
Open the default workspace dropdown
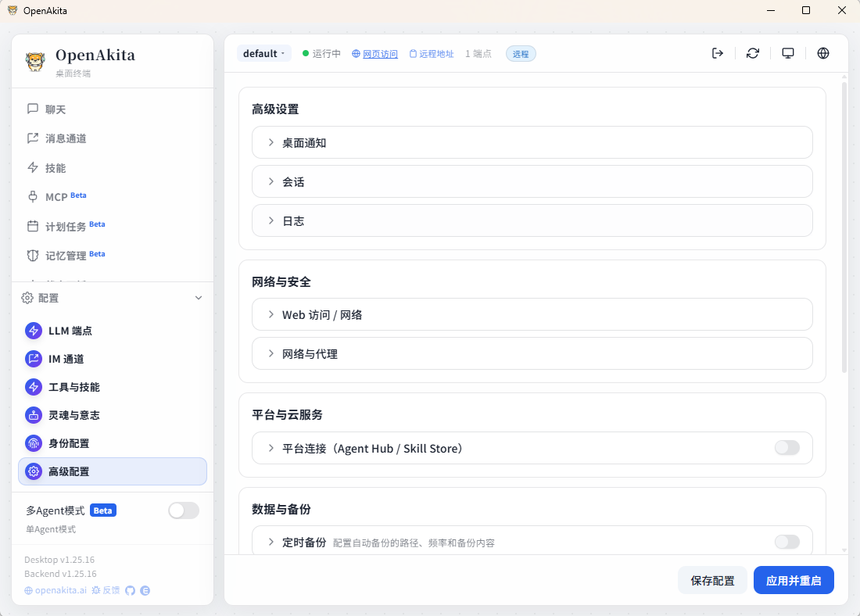pos(263,54)
